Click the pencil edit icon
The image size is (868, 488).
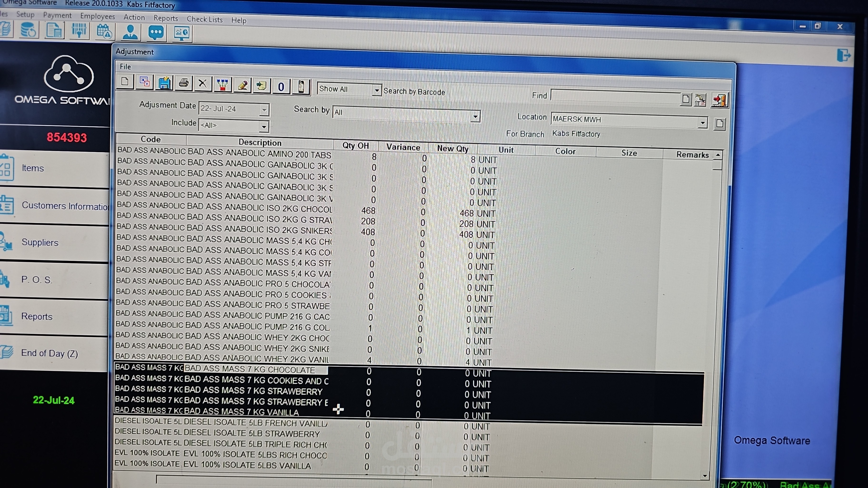tap(242, 85)
